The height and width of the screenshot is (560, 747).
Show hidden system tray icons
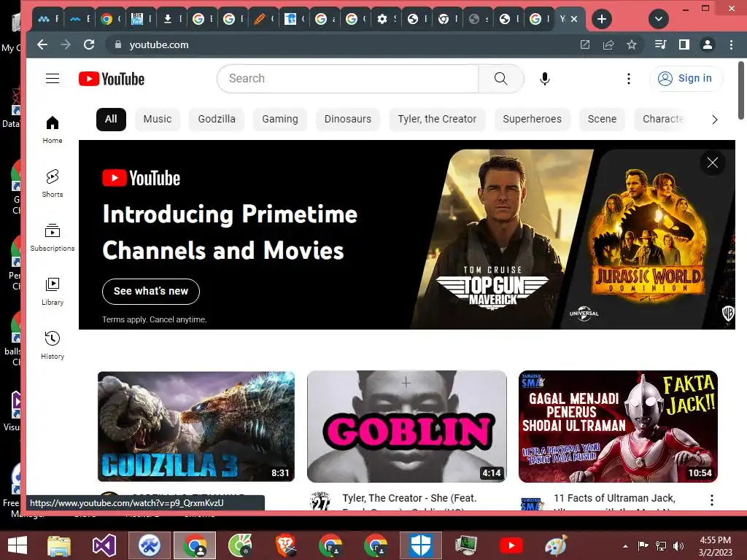tap(625, 546)
